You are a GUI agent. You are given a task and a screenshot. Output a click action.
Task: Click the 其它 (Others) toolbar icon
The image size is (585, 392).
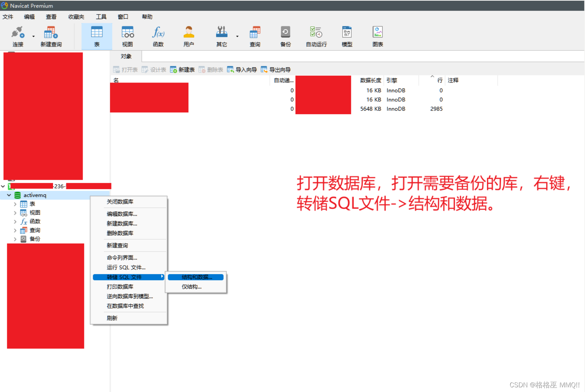pos(221,32)
